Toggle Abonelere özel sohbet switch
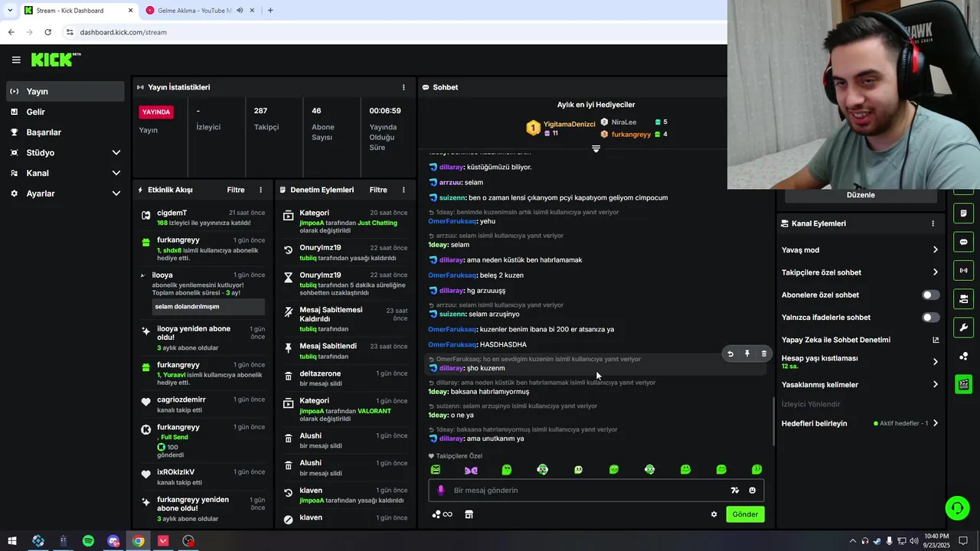Image resolution: width=980 pixels, height=551 pixels. (x=930, y=295)
